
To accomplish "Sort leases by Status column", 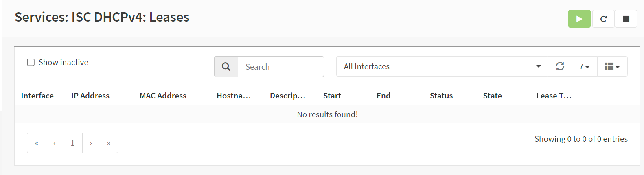I will pyautogui.click(x=441, y=96).
